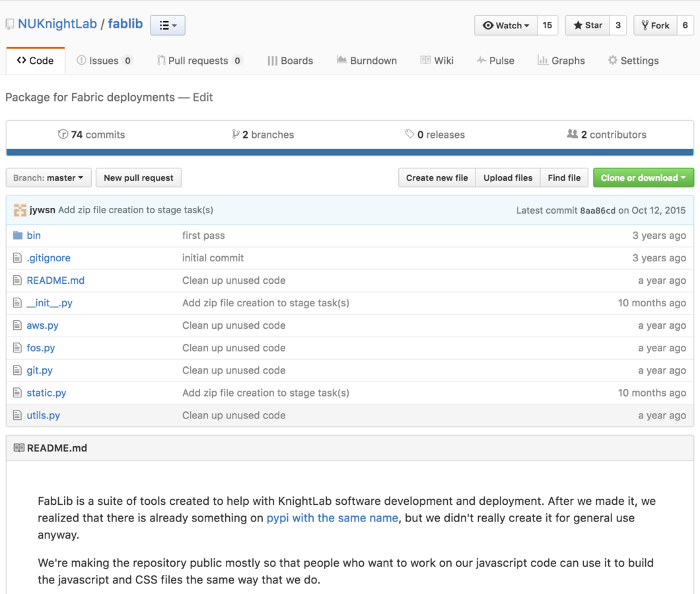Image resolution: width=700 pixels, height=594 pixels.
Task: Open the static.py row's commit message
Action: point(265,393)
